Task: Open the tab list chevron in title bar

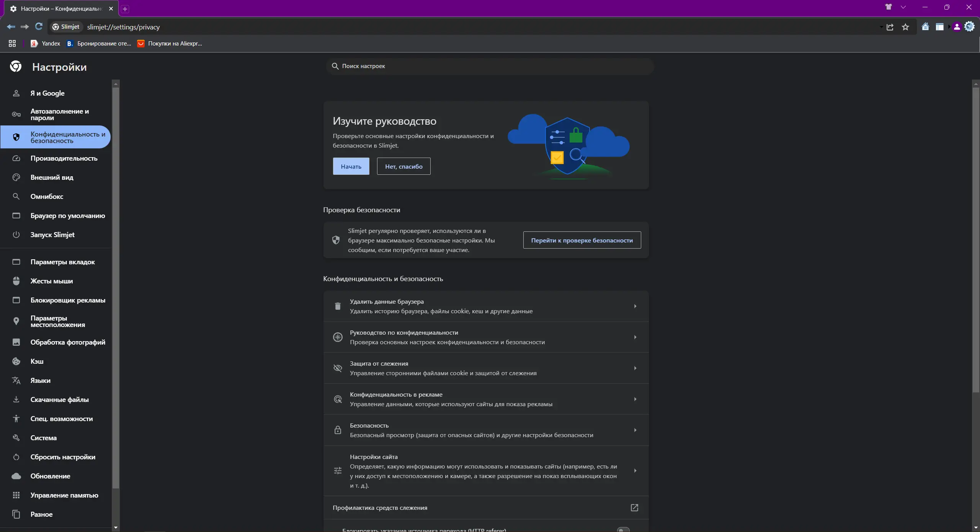Action: [903, 7]
